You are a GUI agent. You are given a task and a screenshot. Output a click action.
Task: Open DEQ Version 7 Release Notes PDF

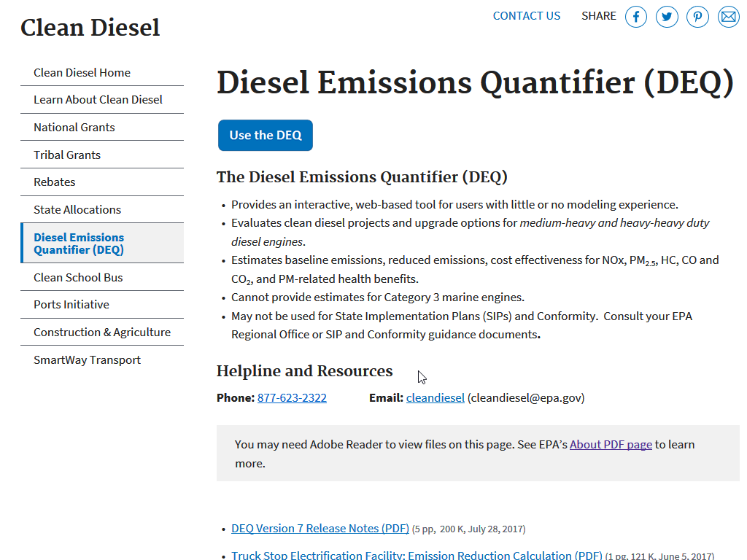tap(320, 529)
